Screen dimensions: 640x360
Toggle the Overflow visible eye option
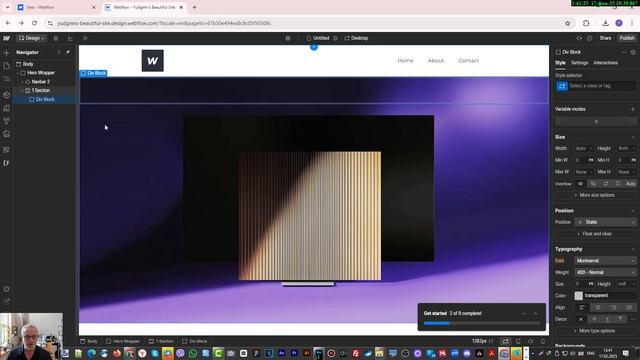(x=580, y=184)
